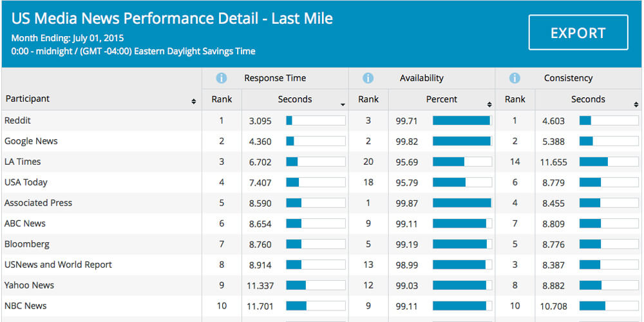Click the 8.387 consistency value
644x322 pixels.
point(553,265)
